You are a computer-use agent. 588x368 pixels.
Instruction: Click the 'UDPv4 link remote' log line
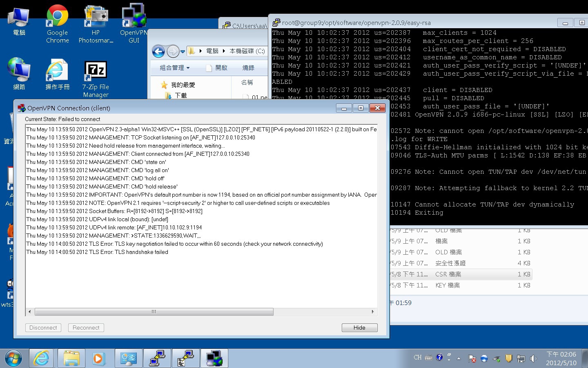[114, 227]
